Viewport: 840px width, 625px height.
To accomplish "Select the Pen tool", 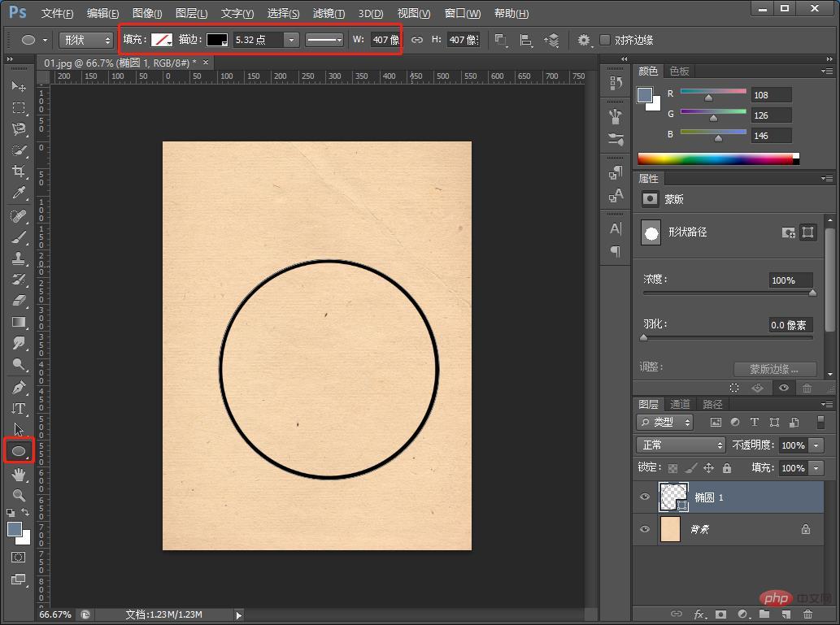I will (x=19, y=387).
